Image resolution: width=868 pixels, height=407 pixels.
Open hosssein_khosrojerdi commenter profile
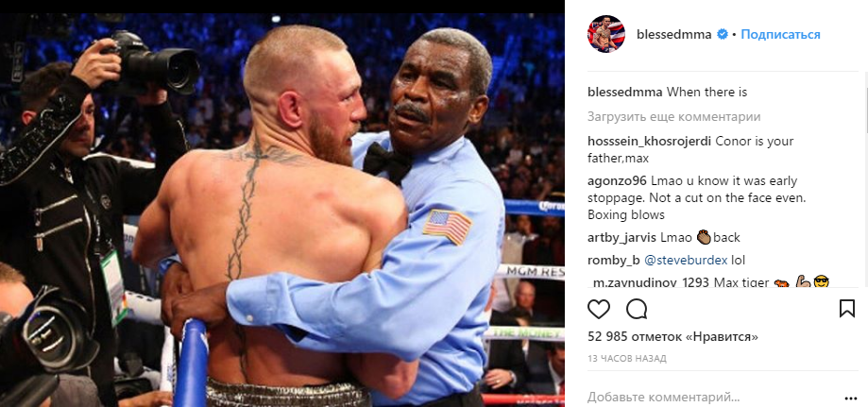[649, 142]
